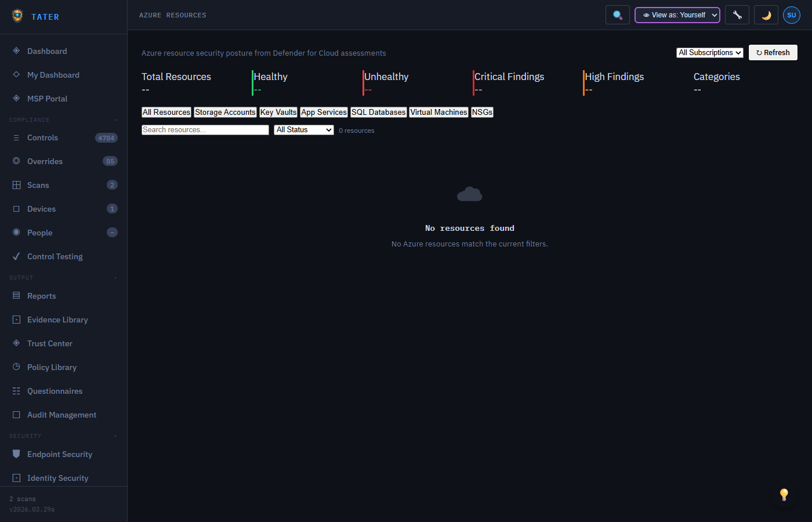Click the Scans count badge showing 2
This screenshot has width=812, height=522.
pos(113,185)
